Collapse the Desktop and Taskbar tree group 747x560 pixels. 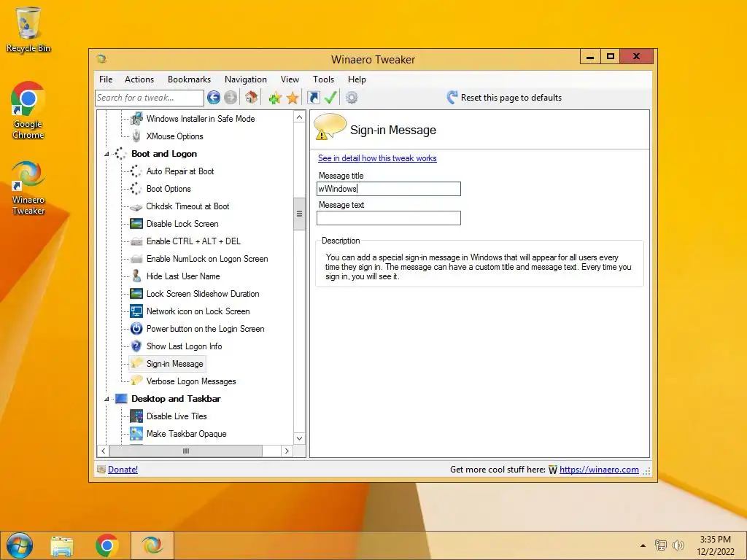(x=107, y=399)
